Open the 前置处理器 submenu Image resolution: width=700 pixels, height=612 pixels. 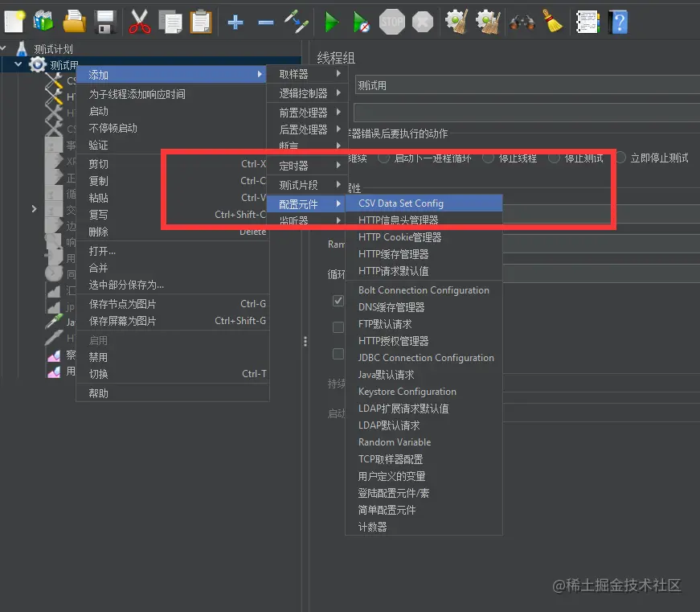pos(307,112)
